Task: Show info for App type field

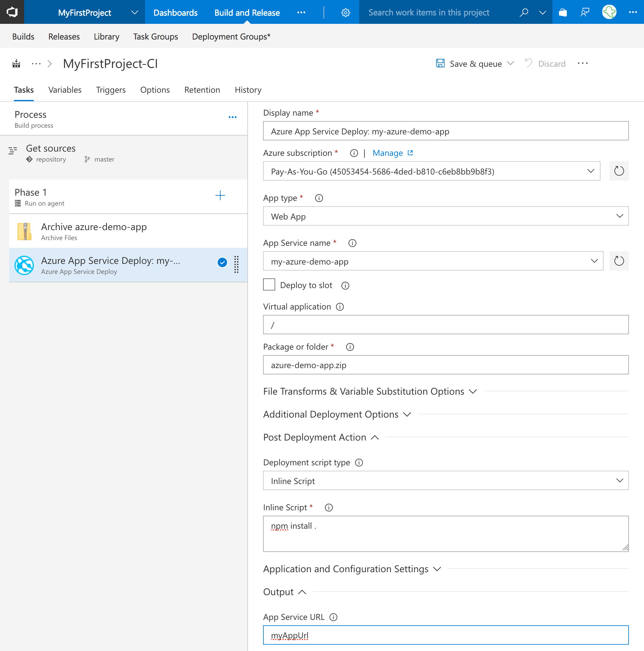Action: click(x=319, y=198)
